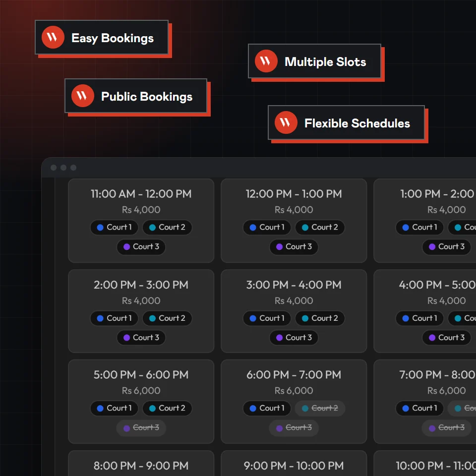Select Court 1 in the 1:00 PM slot
Screen dimensions: 476x476
[419, 227]
